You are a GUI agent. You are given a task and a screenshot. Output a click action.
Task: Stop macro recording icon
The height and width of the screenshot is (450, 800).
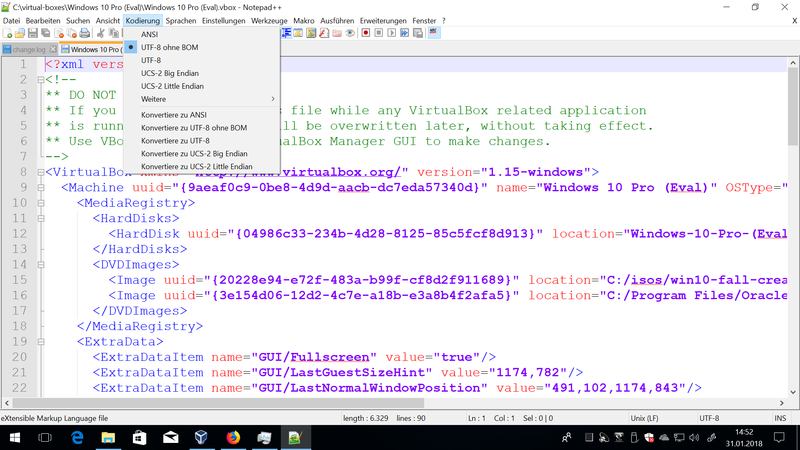[379, 33]
